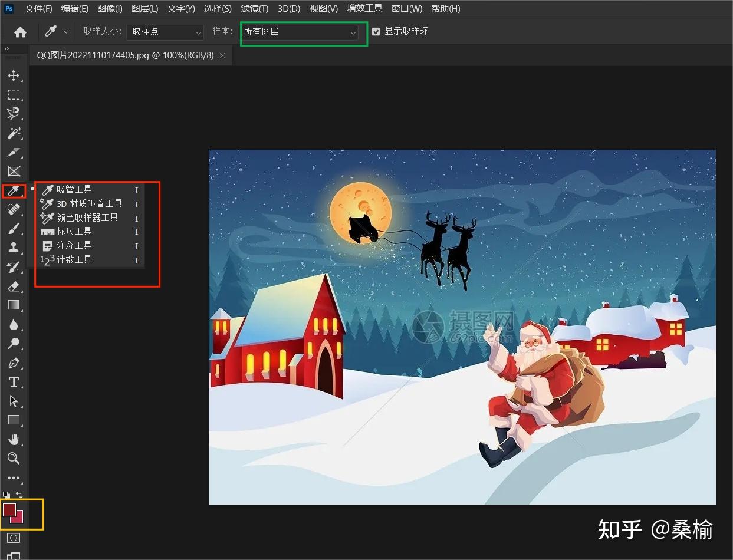Screen dimensions: 733x560
Task: Select the Brush tool
Action: tap(14, 229)
